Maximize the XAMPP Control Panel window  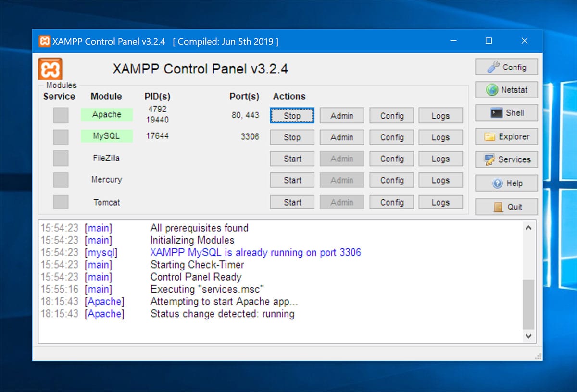click(x=489, y=41)
